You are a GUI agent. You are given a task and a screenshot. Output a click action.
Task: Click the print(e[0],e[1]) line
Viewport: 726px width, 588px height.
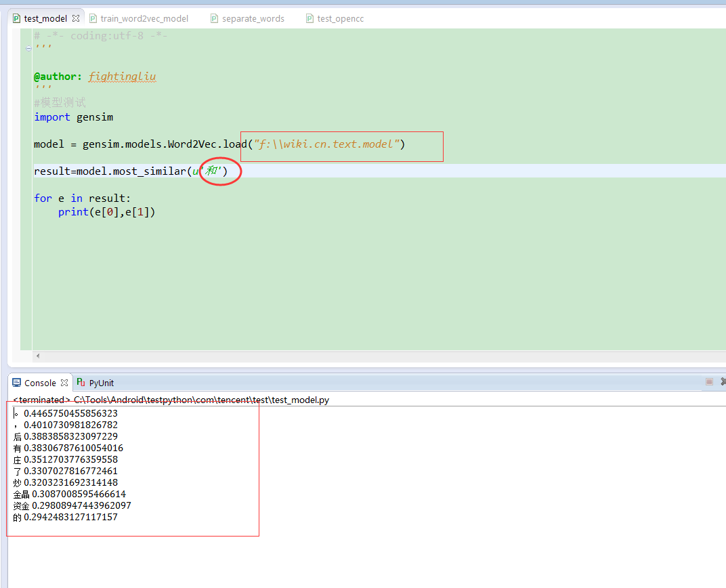[x=106, y=212]
